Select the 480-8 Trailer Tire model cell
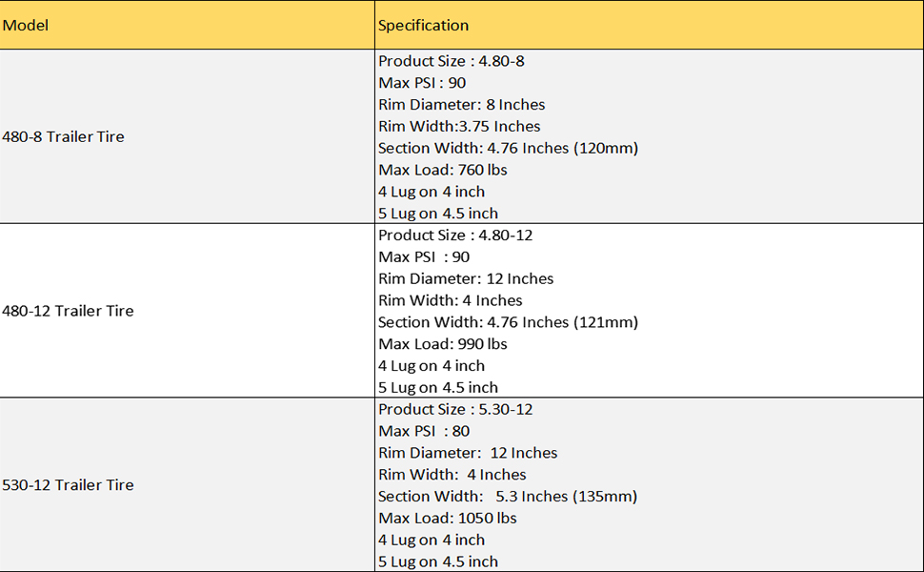Viewport: 924px width, 572px height. pos(63,136)
